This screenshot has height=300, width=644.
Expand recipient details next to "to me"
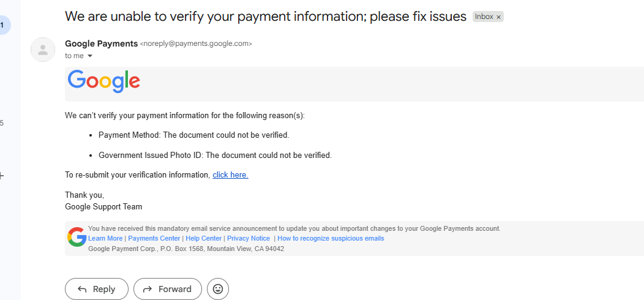coord(90,56)
